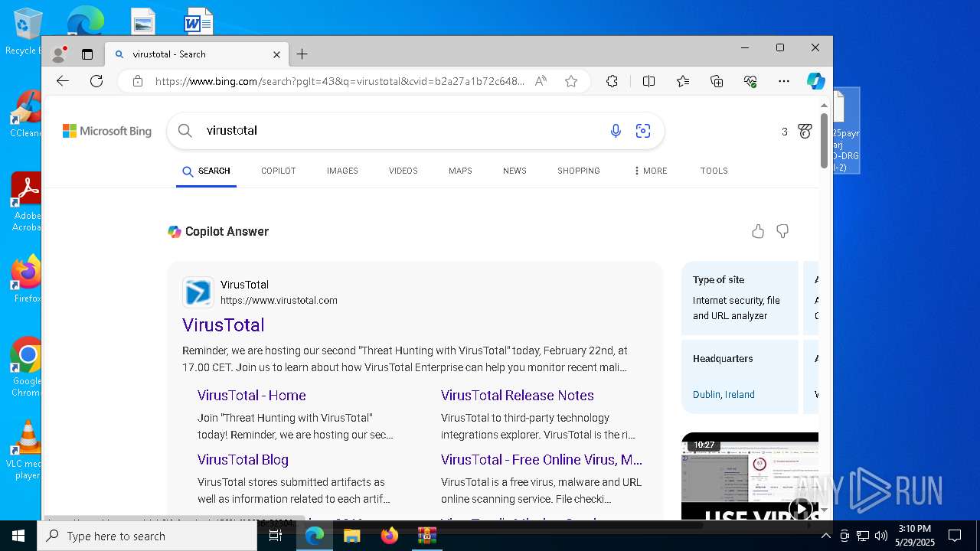The width and height of the screenshot is (980, 551).
Task: Switch to IMAGES tab
Action: pos(342,171)
